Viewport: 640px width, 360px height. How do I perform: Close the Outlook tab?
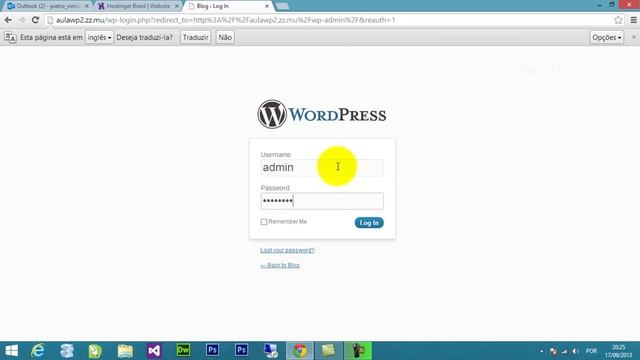(87, 6)
